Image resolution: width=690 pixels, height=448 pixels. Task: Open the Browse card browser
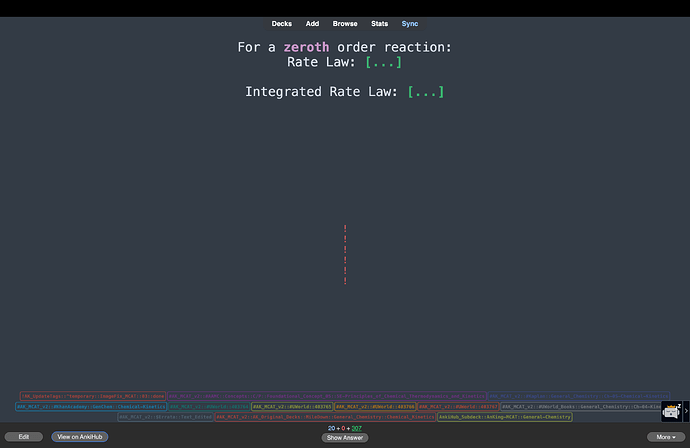[345, 24]
